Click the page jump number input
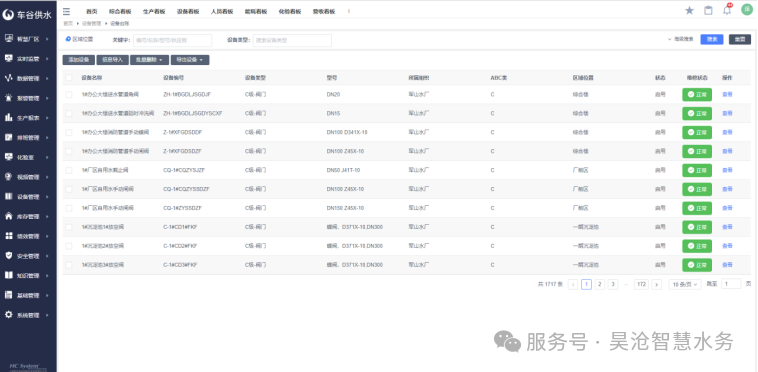 coord(731,284)
